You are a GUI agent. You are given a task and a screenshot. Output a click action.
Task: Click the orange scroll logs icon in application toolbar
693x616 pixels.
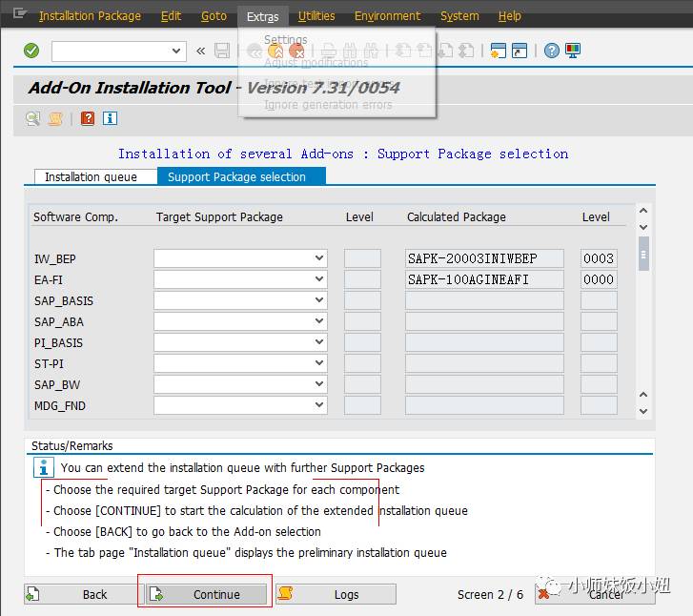click(x=54, y=118)
